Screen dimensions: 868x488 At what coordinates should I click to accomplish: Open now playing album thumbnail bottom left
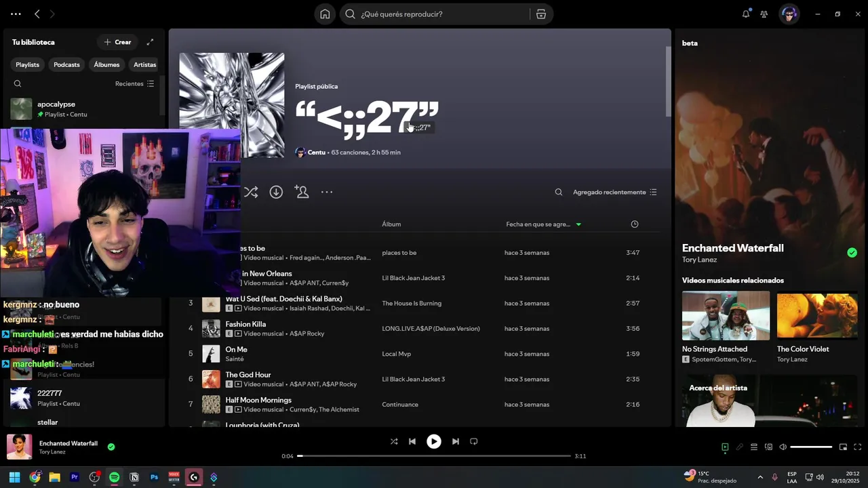coord(19,447)
